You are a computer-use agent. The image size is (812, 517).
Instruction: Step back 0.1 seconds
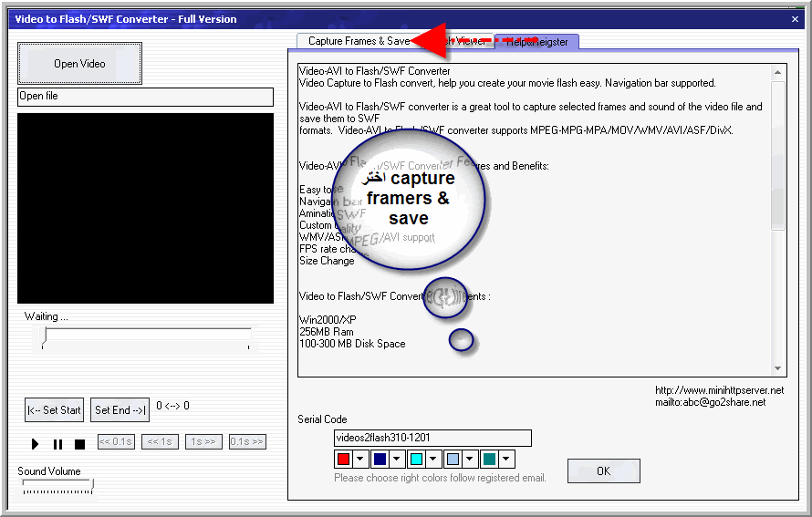point(116,441)
